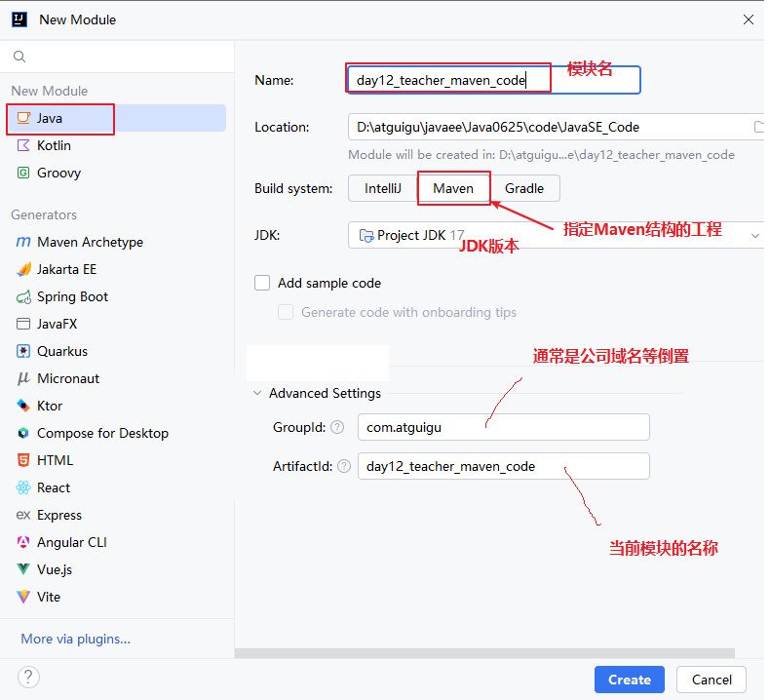Click the Create button

pos(629,680)
